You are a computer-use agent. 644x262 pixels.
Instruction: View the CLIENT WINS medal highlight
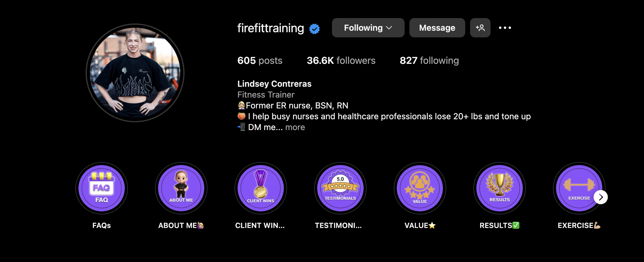point(261,188)
